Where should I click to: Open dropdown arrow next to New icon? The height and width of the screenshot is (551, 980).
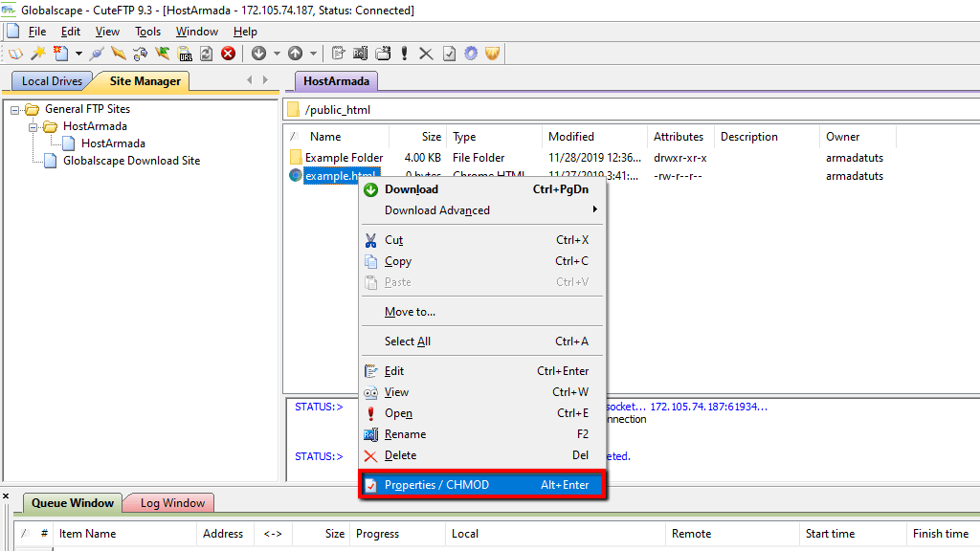(x=78, y=54)
